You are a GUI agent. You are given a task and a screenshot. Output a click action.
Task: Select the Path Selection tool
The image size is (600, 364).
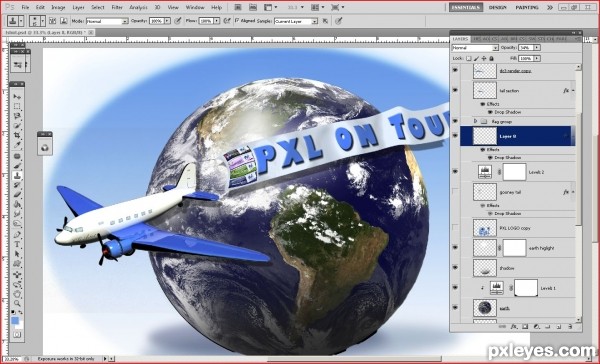17,254
